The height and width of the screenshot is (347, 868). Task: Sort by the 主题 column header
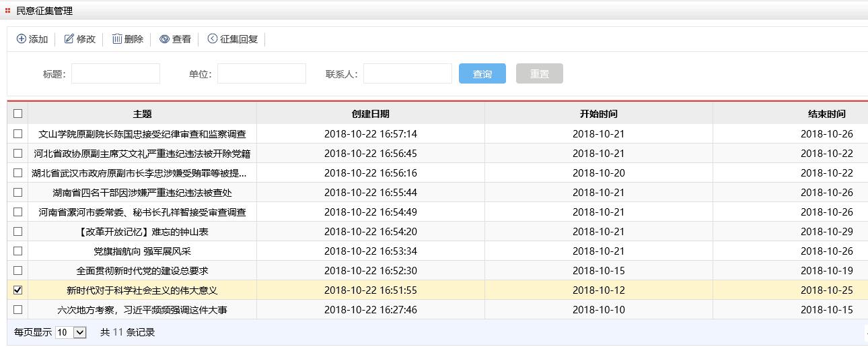pyautogui.click(x=143, y=114)
